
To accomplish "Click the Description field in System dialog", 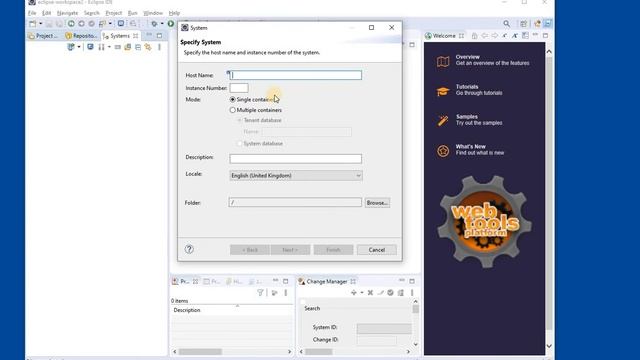I will [296, 159].
